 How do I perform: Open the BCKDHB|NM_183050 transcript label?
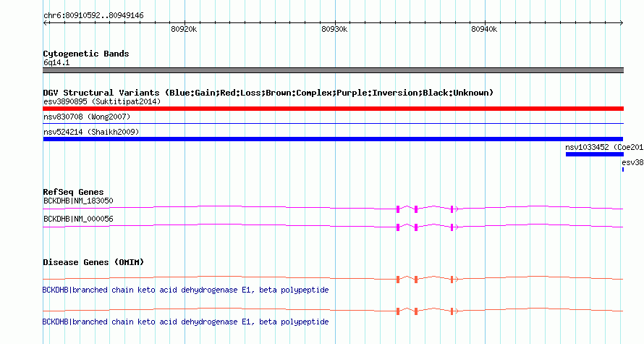click(78, 201)
